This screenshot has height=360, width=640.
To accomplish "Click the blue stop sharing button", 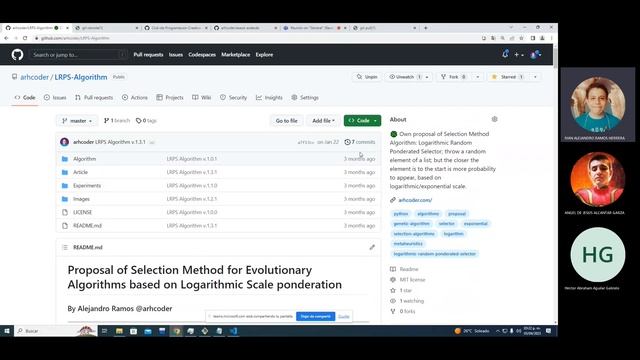I will coord(316,316).
